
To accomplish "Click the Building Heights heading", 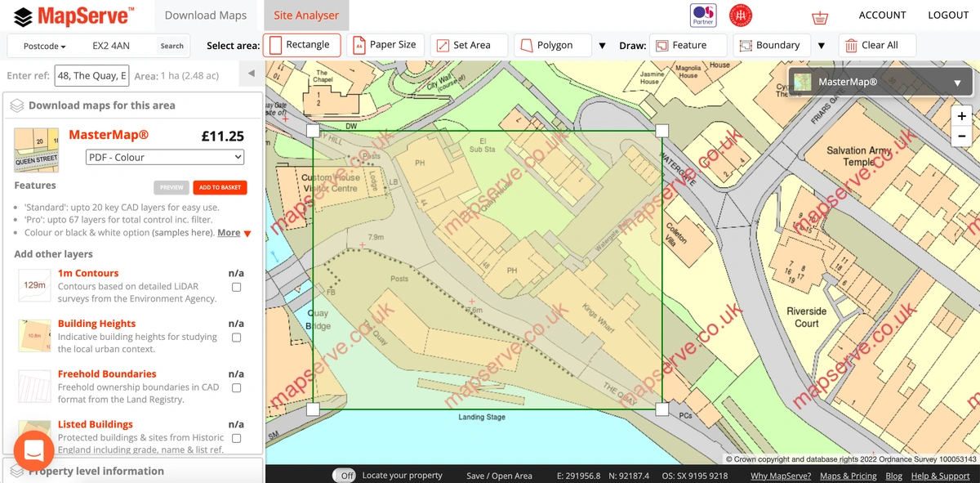I will tap(96, 324).
